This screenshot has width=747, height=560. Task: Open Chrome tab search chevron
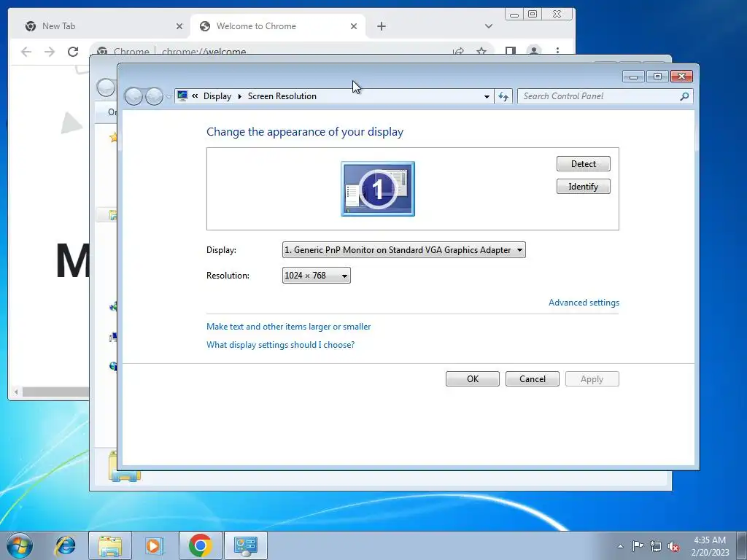click(488, 26)
